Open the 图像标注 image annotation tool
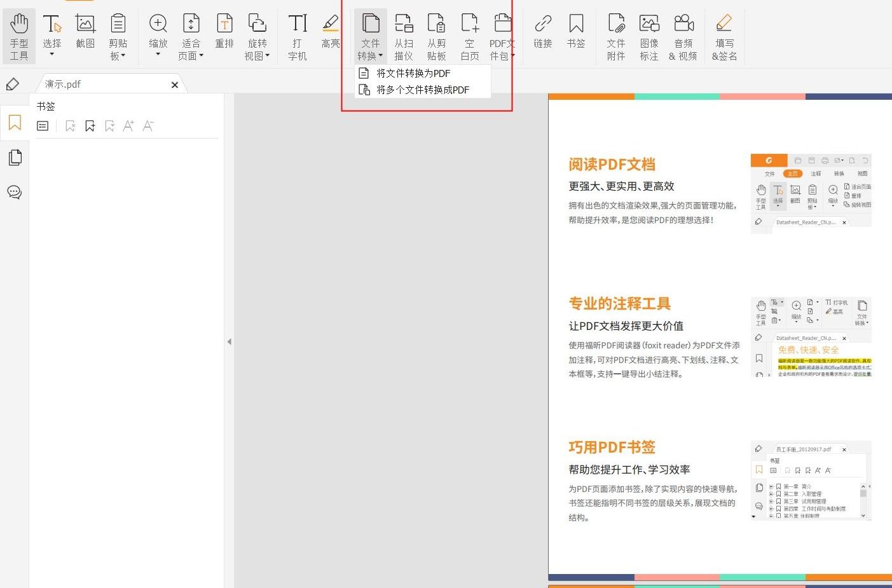892x588 pixels. click(x=649, y=35)
